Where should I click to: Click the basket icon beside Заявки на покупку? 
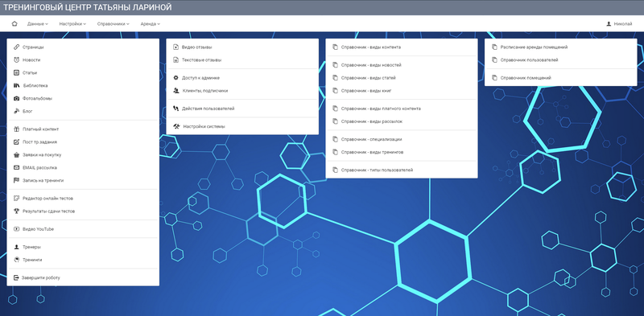16,154
